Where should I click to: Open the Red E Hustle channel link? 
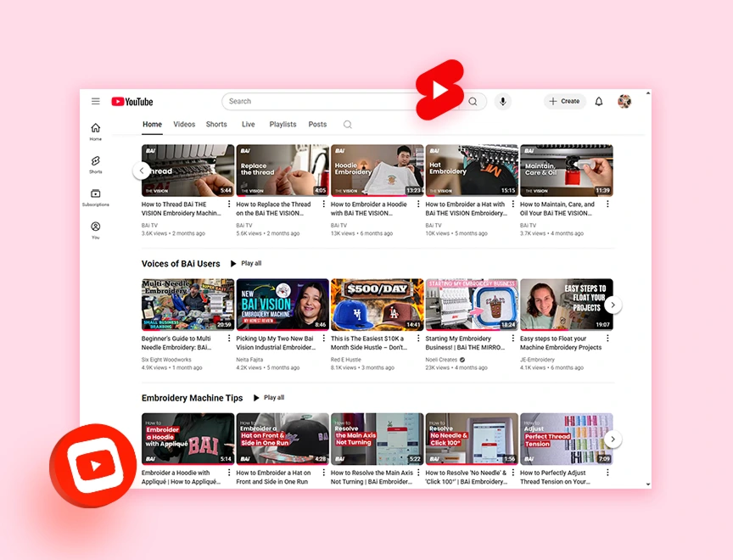346,360
